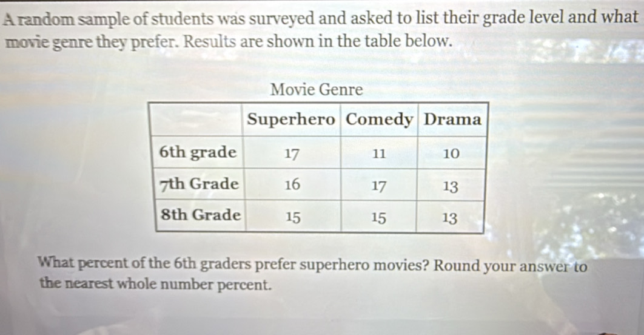
Task: Click the 7th Grade row label
Action: pos(200,184)
